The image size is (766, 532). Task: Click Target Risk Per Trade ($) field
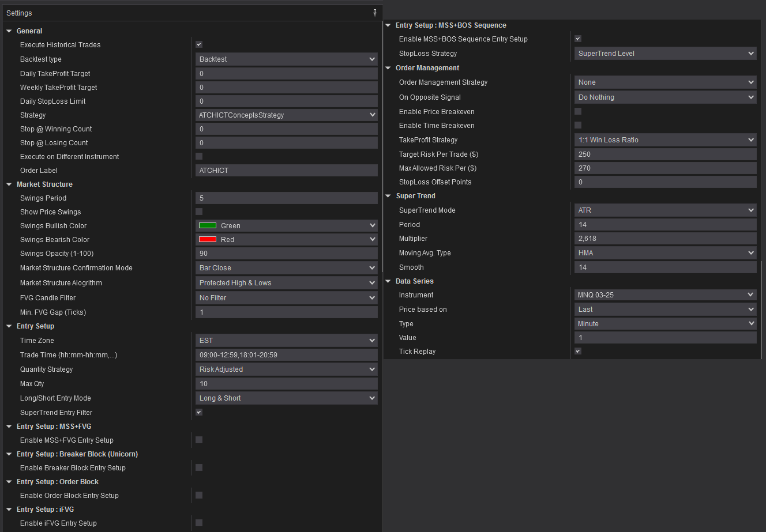(x=666, y=154)
